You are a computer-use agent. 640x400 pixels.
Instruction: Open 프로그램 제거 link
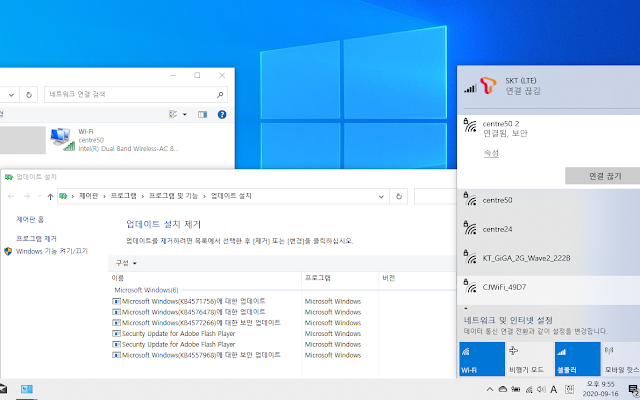pos(36,238)
